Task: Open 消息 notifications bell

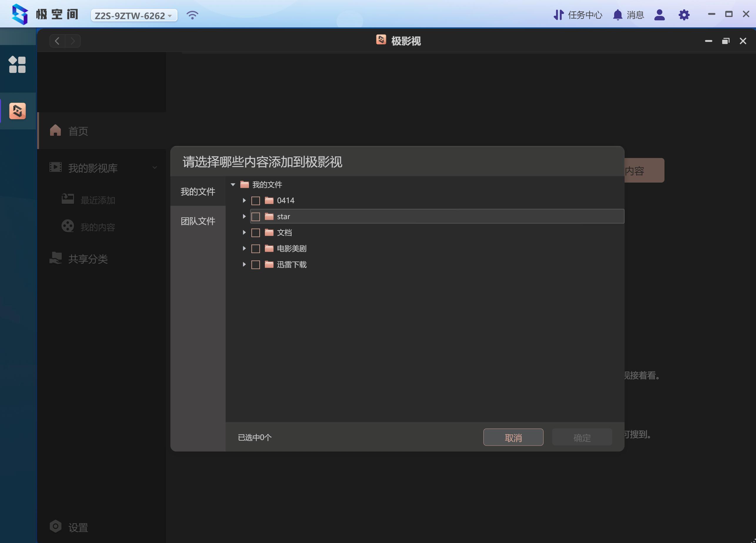Action: coord(617,15)
